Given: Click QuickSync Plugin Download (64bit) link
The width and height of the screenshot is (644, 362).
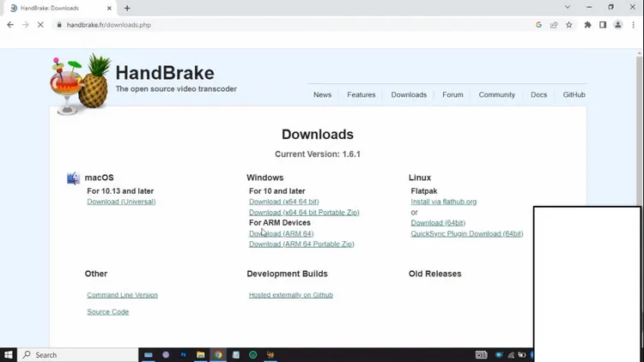Looking at the screenshot, I should [467, 233].
